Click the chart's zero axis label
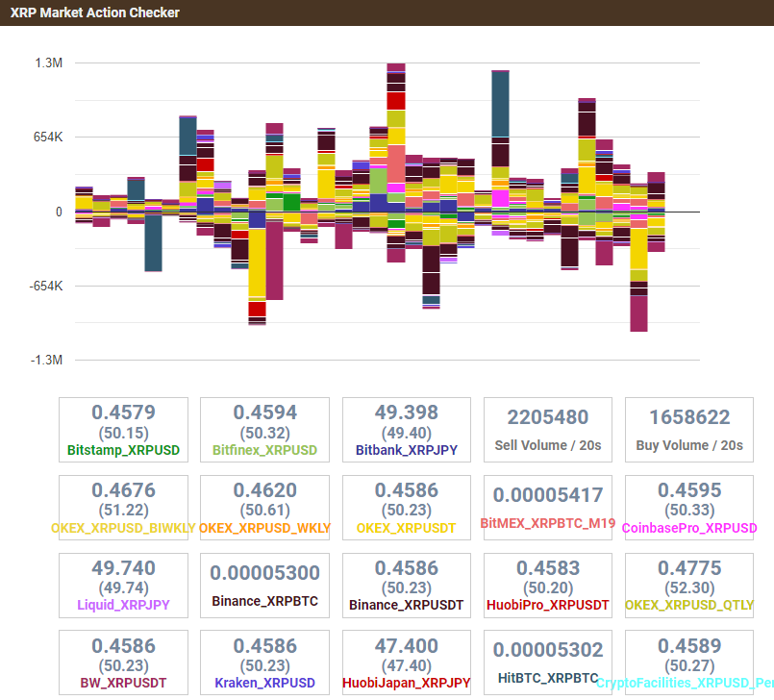Image resolution: width=774 pixels, height=700 pixels. (x=59, y=212)
